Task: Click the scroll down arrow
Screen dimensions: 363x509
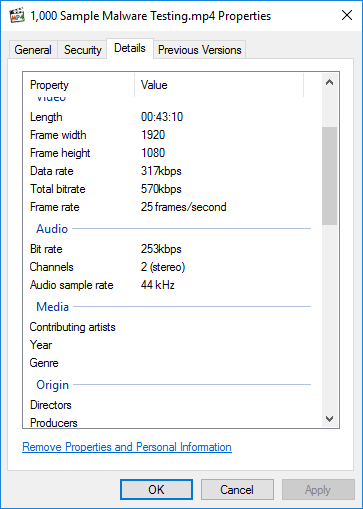Action: (329, 419)
